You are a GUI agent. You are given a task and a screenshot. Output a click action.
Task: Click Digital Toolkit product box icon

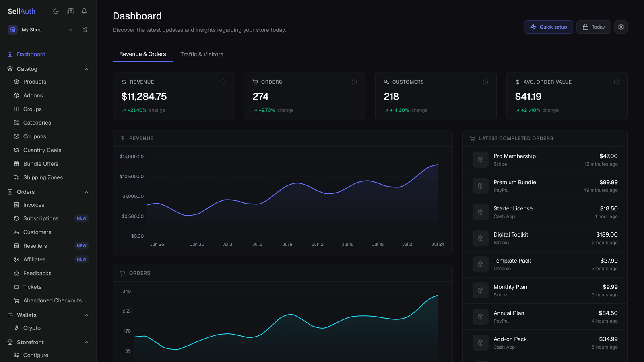[481, 238]
